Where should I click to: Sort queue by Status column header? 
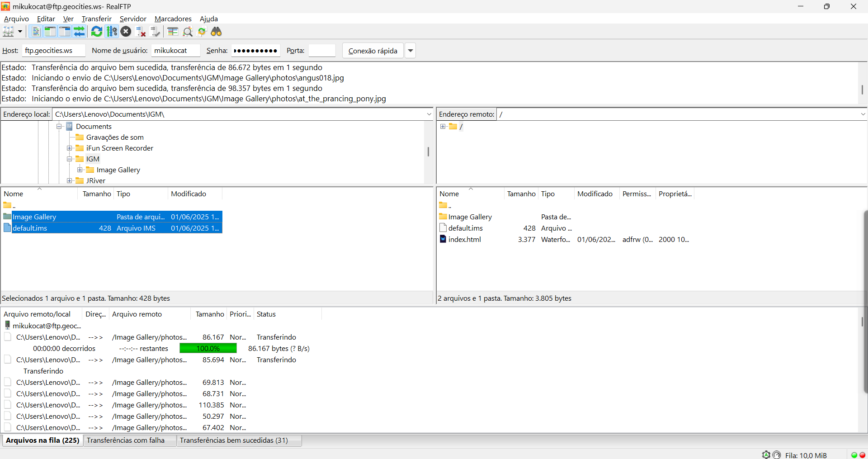click(288, 314)
